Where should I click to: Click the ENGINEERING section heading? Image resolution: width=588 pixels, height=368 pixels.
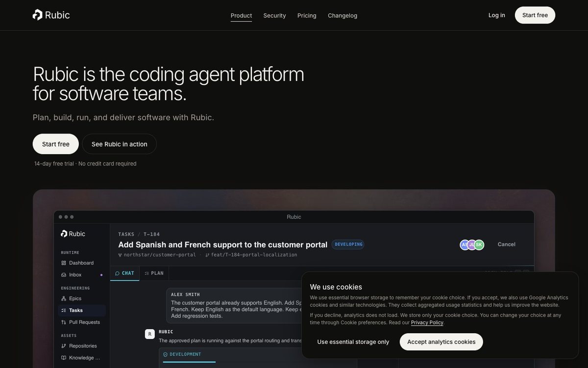click(x=75, y=288)
